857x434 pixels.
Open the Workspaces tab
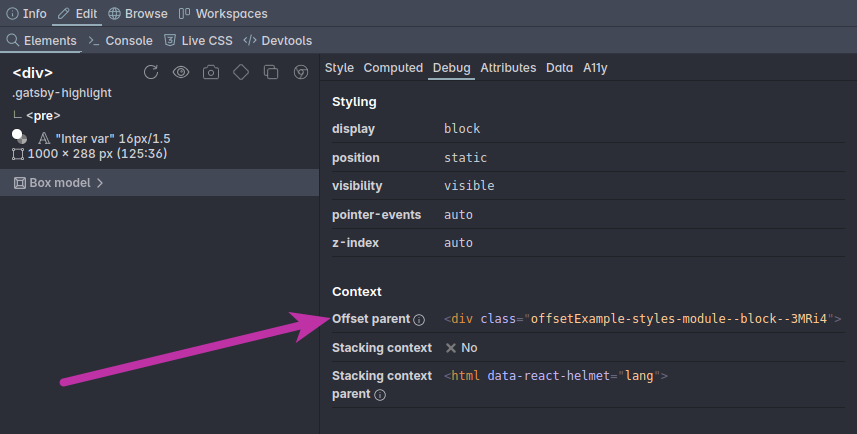223,14
